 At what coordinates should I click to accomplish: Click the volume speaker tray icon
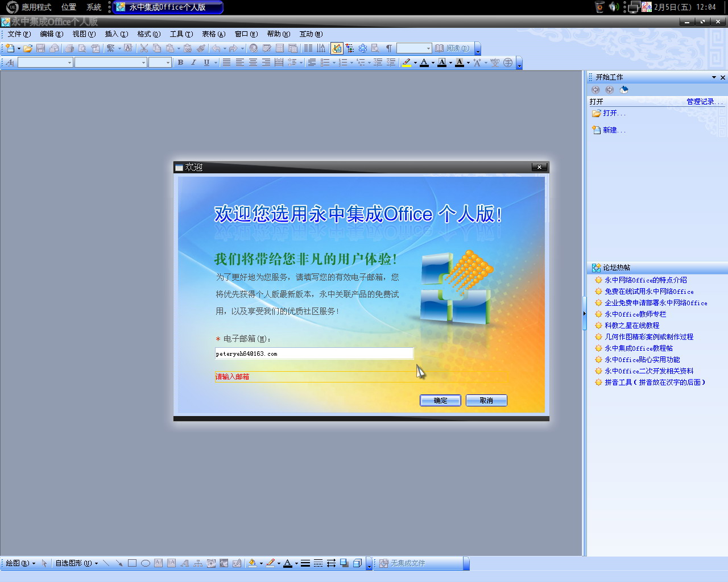tap(614, 7)
